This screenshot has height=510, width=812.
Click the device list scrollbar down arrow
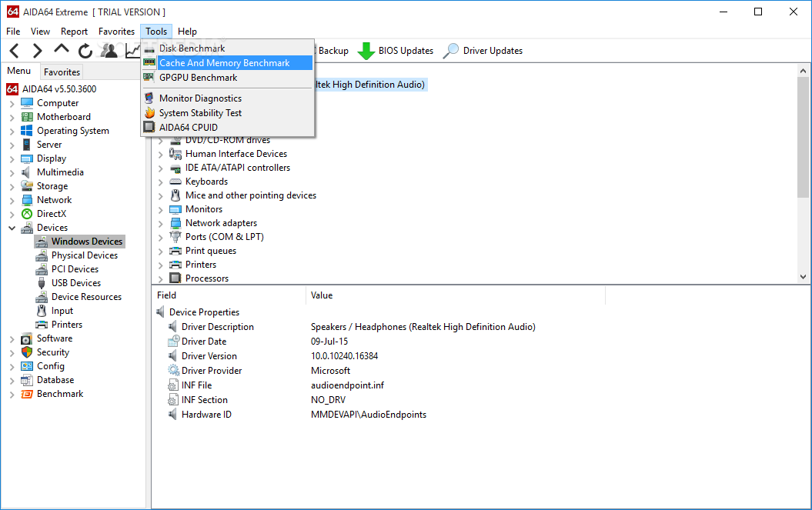pyautogui.click(x=803, y=277)
